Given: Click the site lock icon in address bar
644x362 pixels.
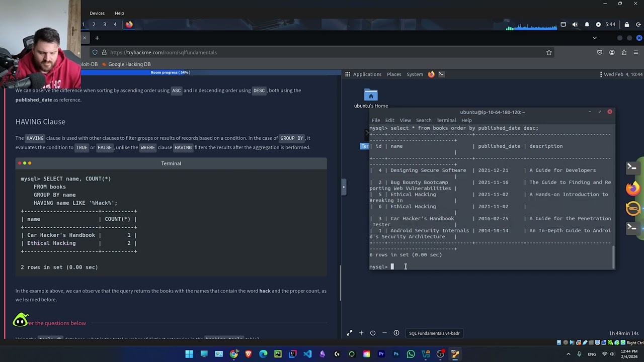Looking at the screenshot, I should (104, 52).
